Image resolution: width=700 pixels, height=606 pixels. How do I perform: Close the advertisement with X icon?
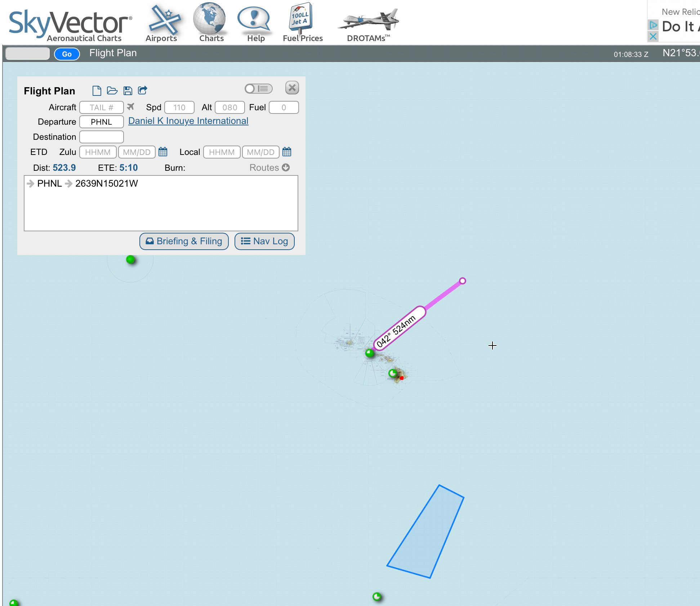pyautogui.click(x=653, y=36)
